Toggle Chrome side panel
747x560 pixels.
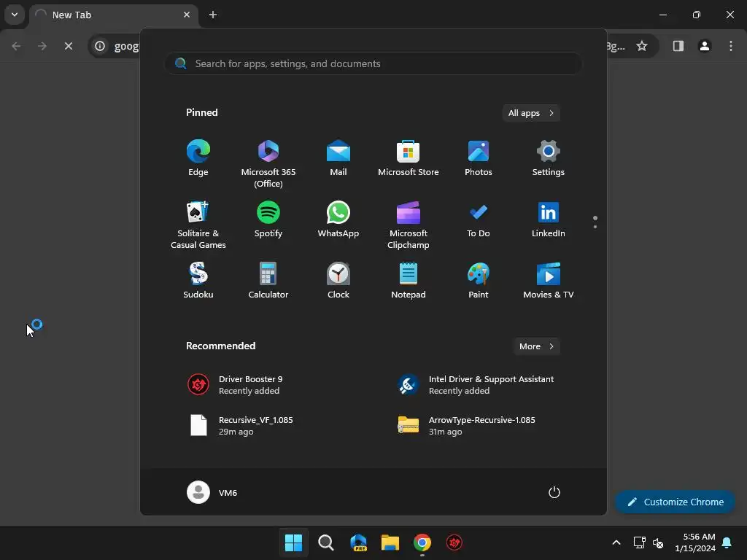click(678, 46)
